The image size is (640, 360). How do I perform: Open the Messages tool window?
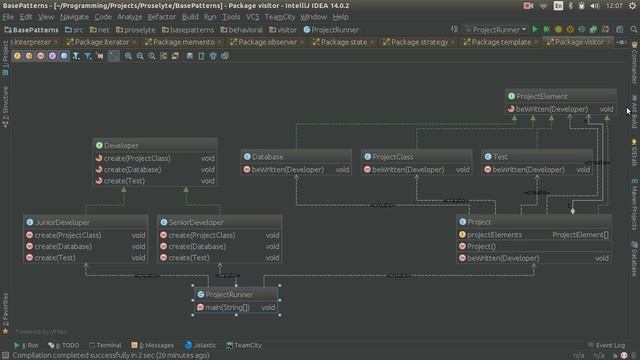click(153, 345)
